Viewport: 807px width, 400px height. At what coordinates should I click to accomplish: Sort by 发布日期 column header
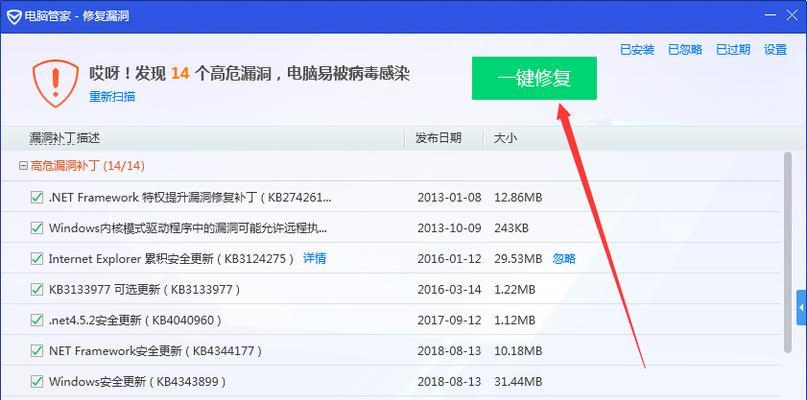[438, 137]
